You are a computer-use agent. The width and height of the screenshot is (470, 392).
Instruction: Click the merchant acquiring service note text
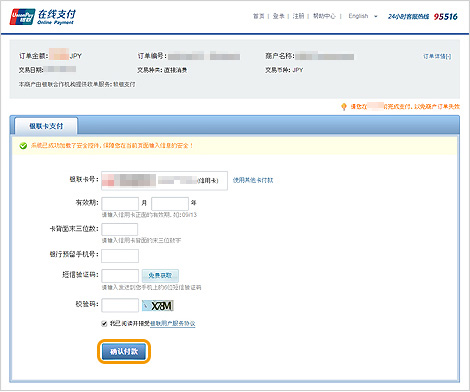point(77,84)
